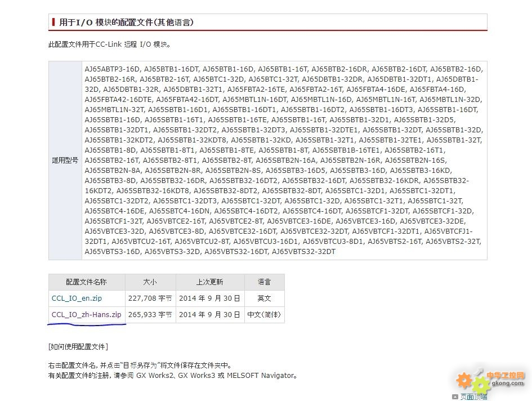The height and width of the screenshot is (401, 532).
Task: Click the model name AJ65MBTL1N-32T
Action: coord(114,110)
